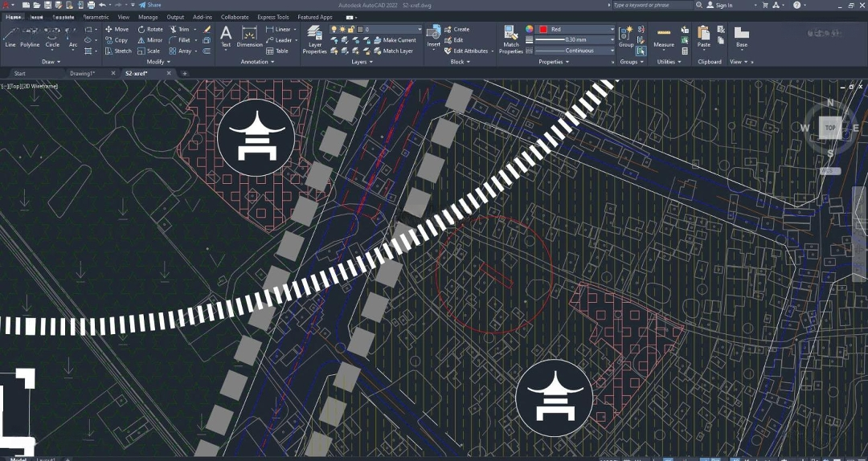
Task: Click the keyword search input field
Action: pyautogui.click(x=651, y=5)
